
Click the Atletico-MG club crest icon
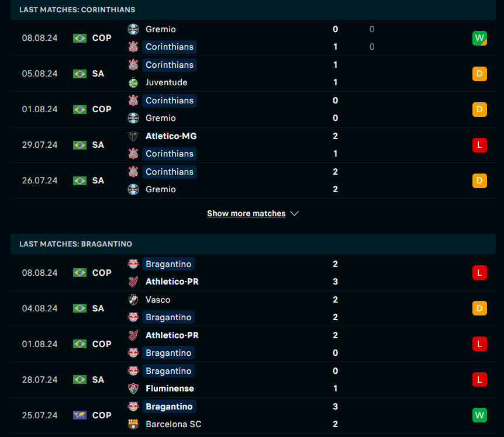coord(133,136)
